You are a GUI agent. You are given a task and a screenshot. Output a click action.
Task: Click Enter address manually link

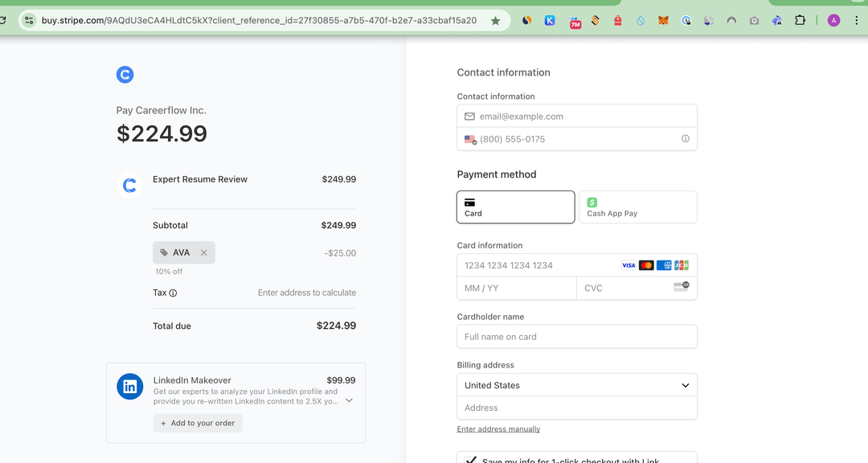[498, 429]
